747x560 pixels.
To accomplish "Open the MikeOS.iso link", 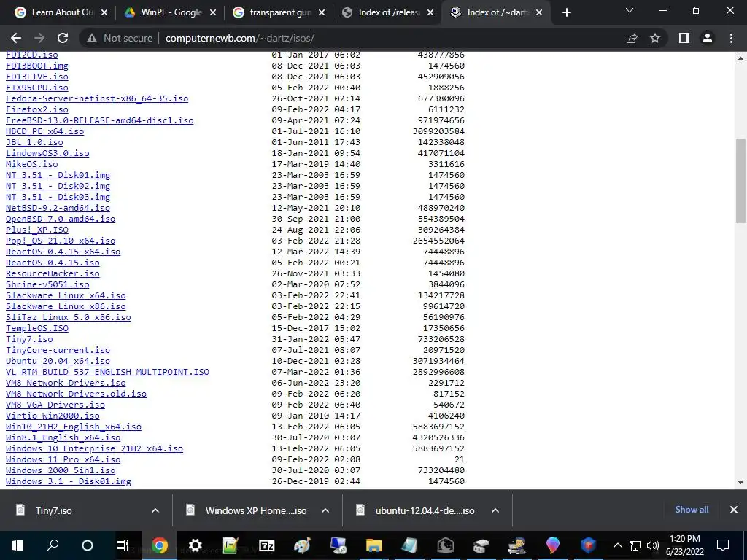I will pyautogui.click(x=32, y=164).
